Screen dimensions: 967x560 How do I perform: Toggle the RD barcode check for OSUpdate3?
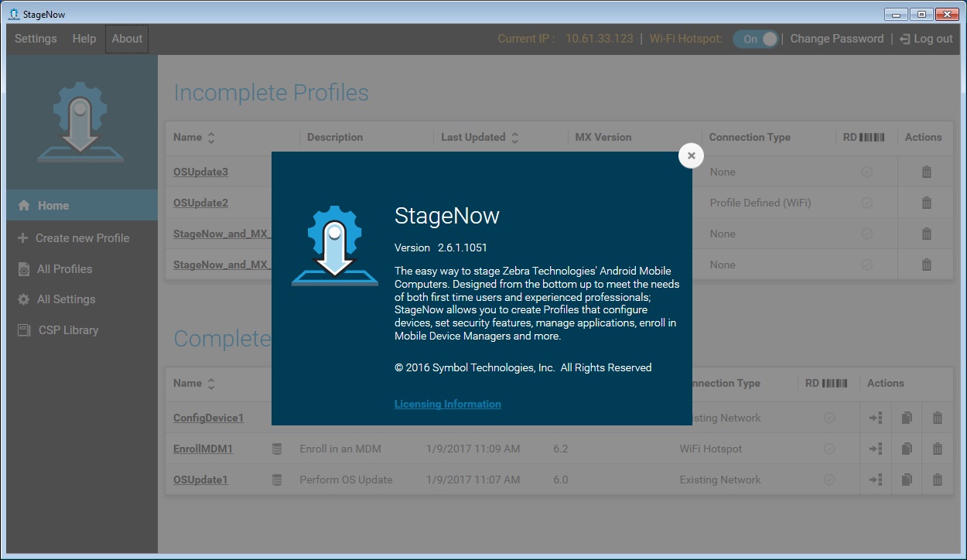(866, 172)
